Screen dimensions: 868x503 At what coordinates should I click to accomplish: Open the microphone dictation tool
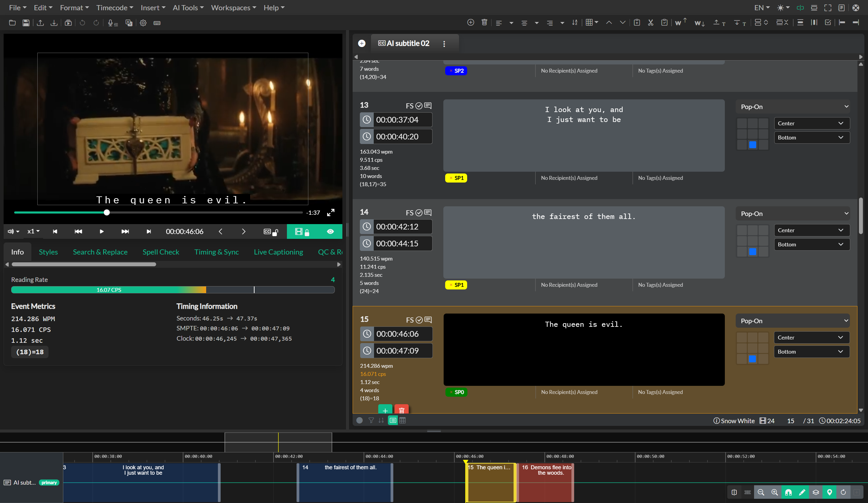tap(113, 23)
